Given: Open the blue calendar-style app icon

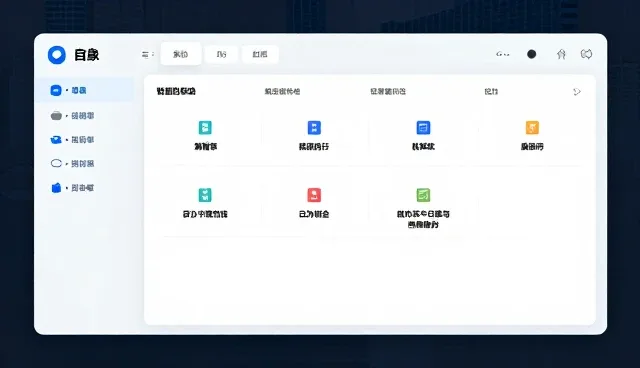Looking at the screenshot, I should (423, 128).
